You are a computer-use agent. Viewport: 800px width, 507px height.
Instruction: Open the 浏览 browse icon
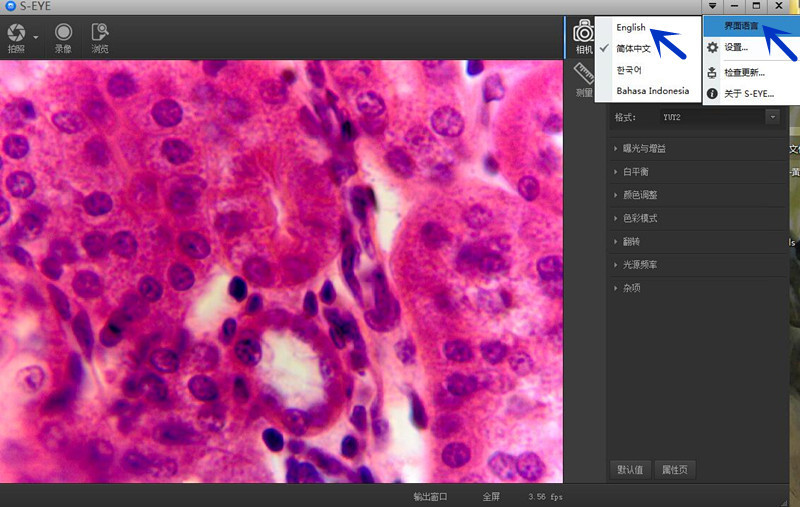tap(100, 34)
